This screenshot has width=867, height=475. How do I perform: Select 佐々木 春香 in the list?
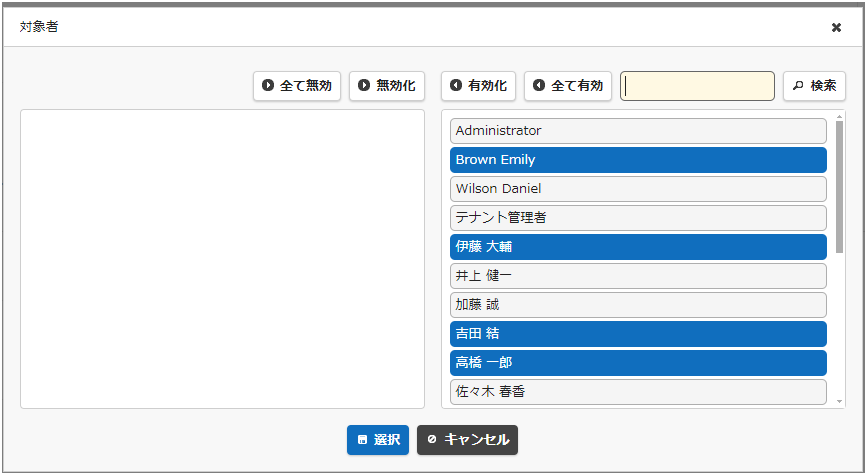[638, 392]
